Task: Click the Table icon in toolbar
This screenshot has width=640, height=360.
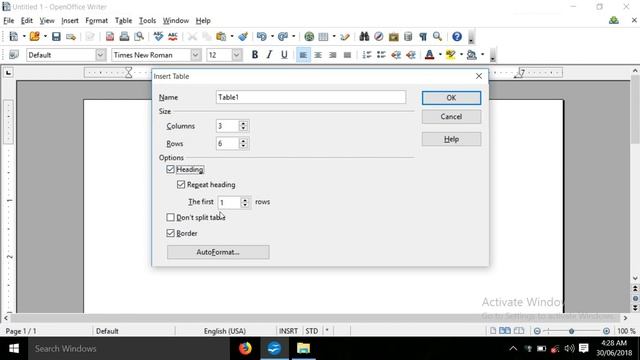Action: pos(323,37)
